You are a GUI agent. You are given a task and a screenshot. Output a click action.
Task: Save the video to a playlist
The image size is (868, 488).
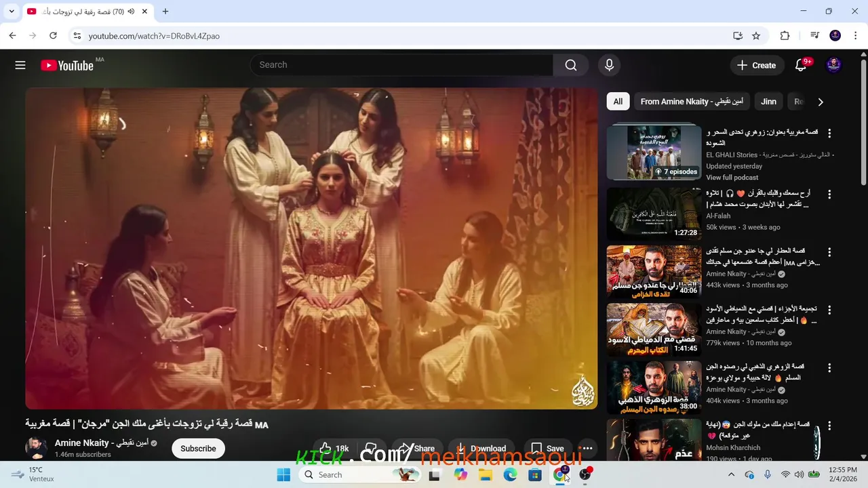click(547, 448)
